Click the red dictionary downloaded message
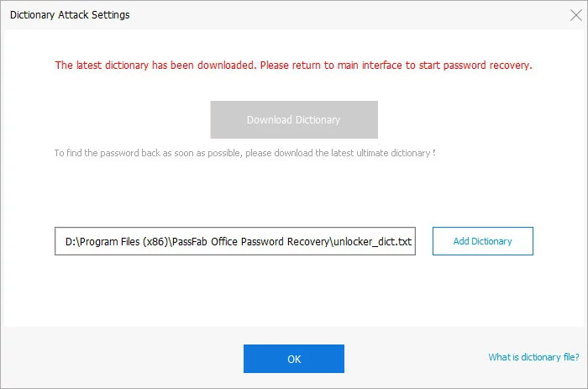 [x=293, y=65]
